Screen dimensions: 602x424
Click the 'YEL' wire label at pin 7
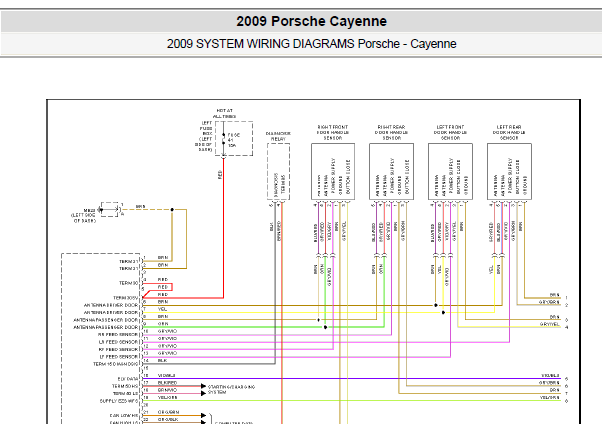tap(162, 309)
